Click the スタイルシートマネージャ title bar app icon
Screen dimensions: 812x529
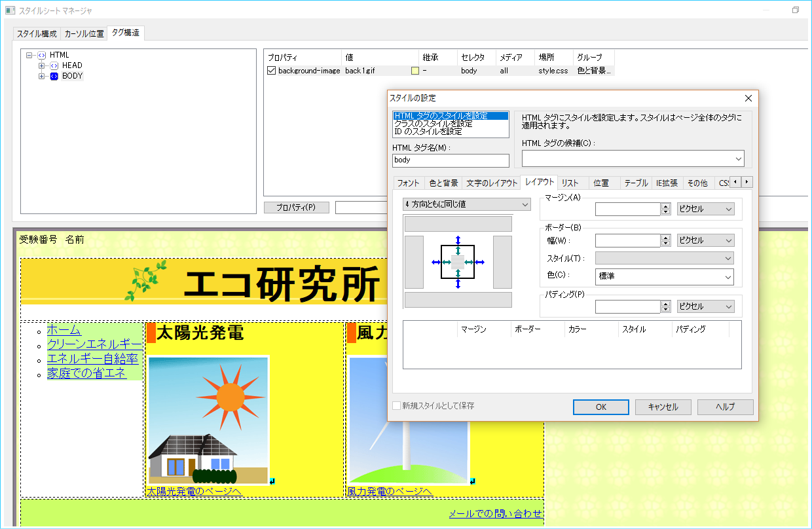point(10,10)
